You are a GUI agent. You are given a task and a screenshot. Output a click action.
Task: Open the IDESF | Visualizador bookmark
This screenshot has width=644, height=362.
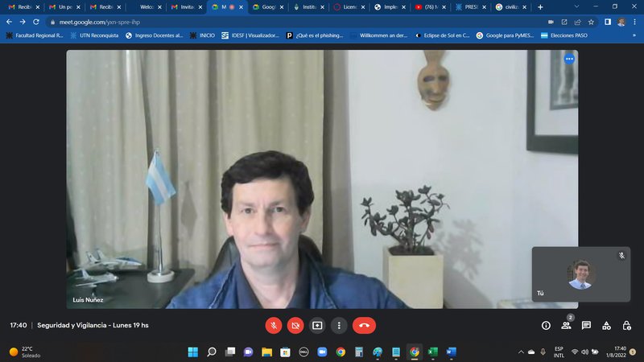click(x=250, y=35)
